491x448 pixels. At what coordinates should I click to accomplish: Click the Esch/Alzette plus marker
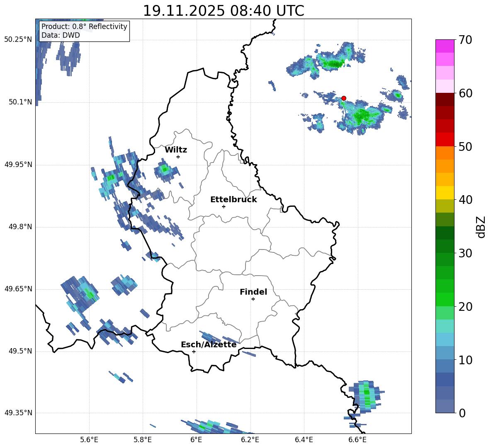(194, 351)
